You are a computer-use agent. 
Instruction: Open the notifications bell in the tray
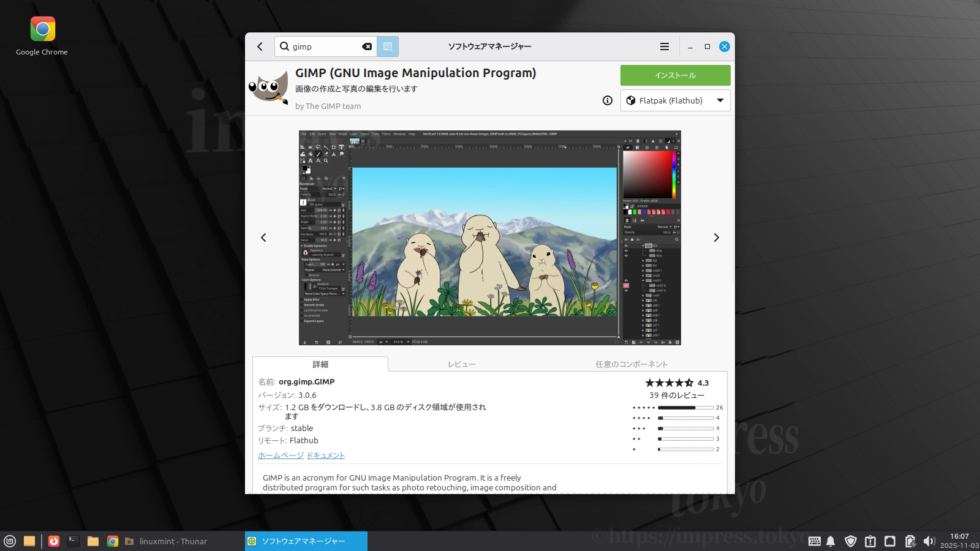pyautogui.click(x=831, y=541)
